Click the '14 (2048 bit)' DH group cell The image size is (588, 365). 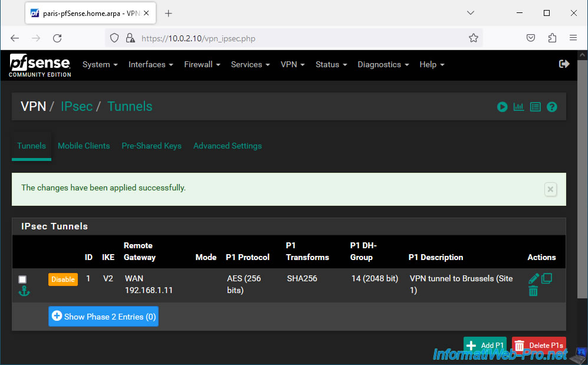pos(375,279)
